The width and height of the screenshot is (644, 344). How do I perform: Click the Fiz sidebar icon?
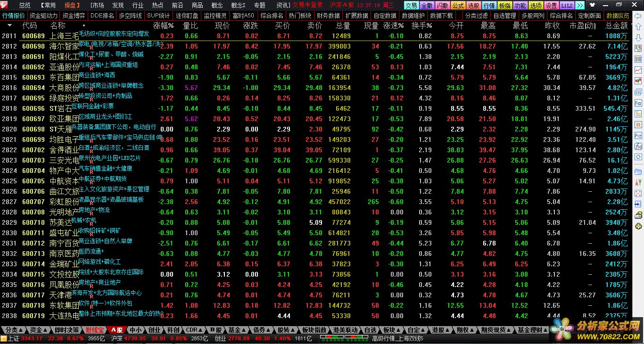click(638, 136)
